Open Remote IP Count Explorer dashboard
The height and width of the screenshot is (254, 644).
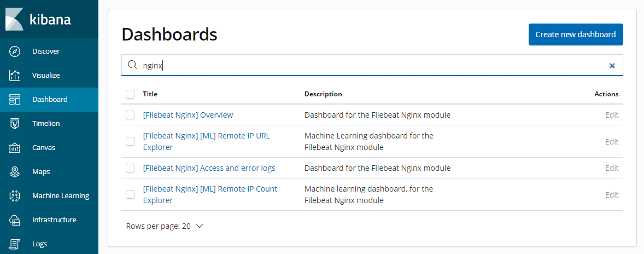coord(210,194)
